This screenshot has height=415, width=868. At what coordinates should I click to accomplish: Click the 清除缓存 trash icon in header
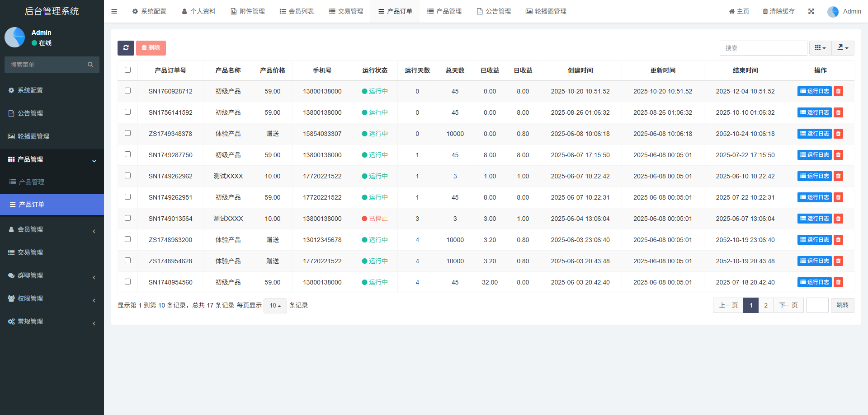click(x=765, y=11)
